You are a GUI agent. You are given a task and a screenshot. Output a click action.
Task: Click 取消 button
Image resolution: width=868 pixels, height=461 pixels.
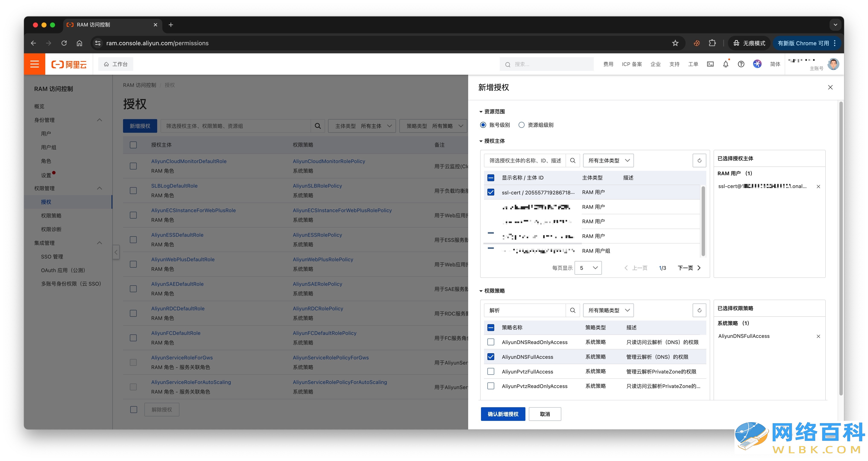[545, 414]
